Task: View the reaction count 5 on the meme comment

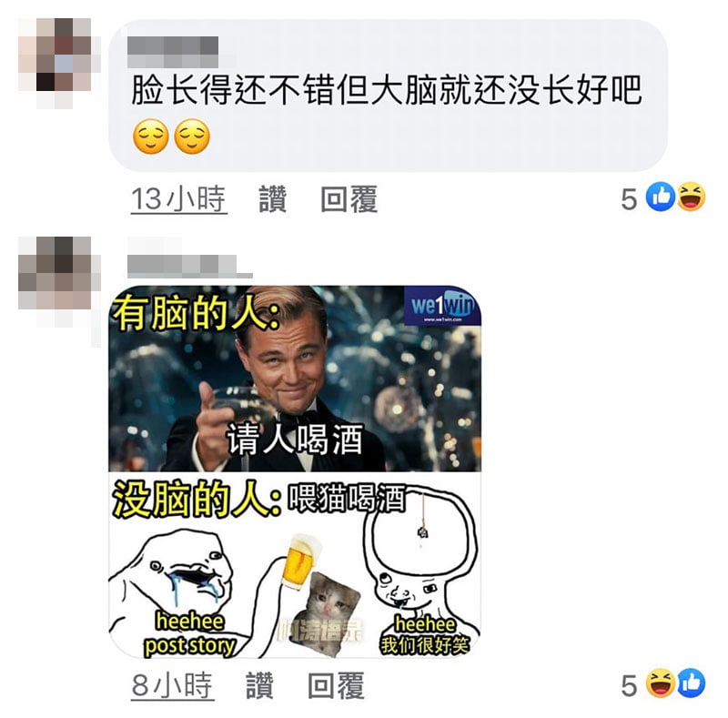Action: tap(629, 686)
